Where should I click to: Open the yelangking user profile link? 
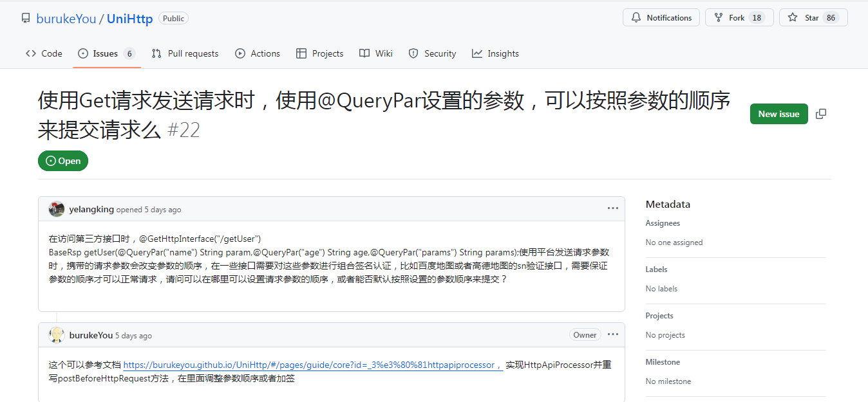pos(91,210)
